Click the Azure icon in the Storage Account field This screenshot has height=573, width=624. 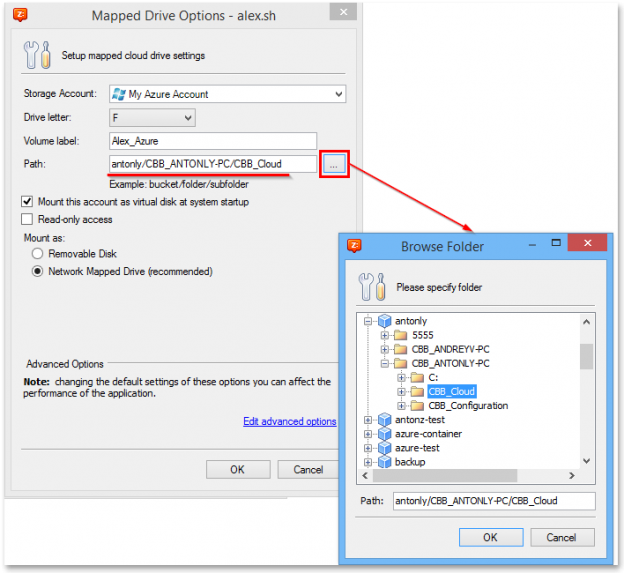coord(119,94)
